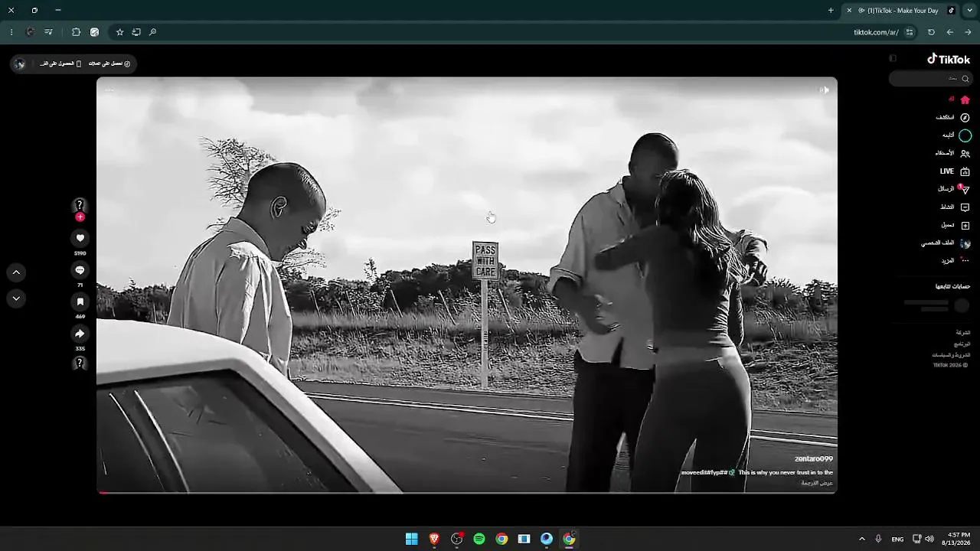Click the right-pointing arrow in browser toolbar
980x551 pixels.
pos(968,32)
